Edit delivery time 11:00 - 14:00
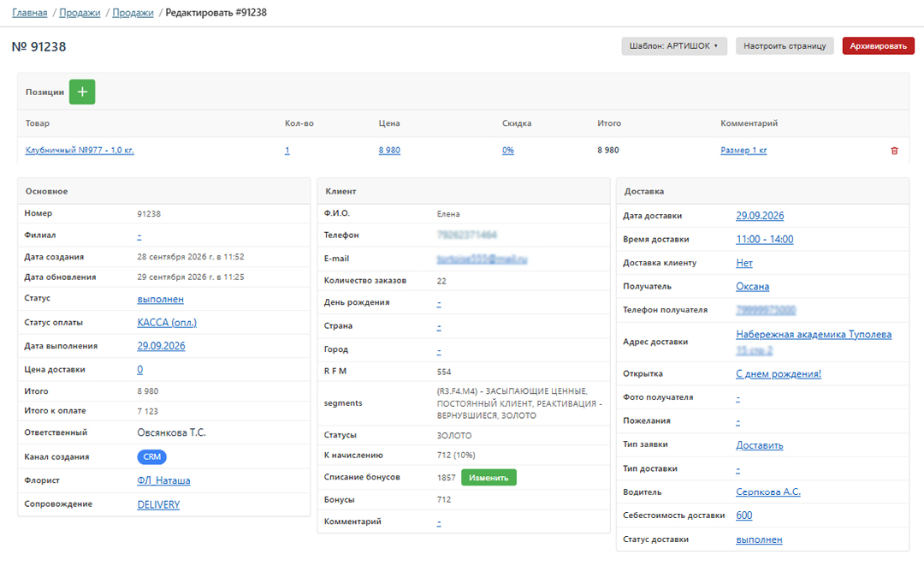Screen dimensions: 924x578 click(x=764, y=240)
